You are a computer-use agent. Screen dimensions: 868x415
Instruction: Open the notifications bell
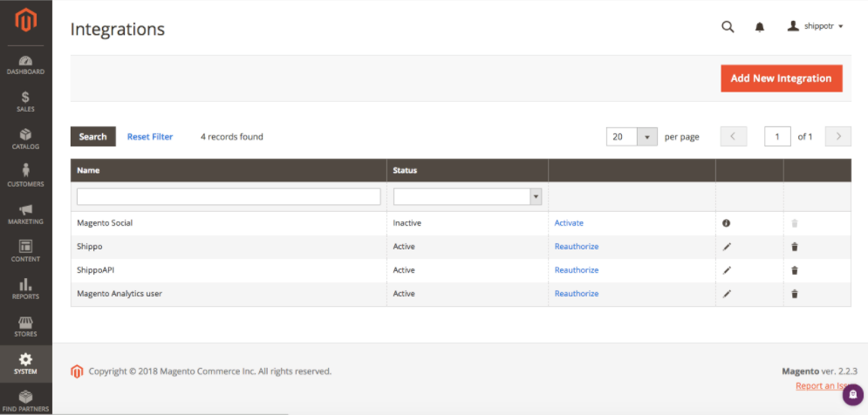coord(760,26)
